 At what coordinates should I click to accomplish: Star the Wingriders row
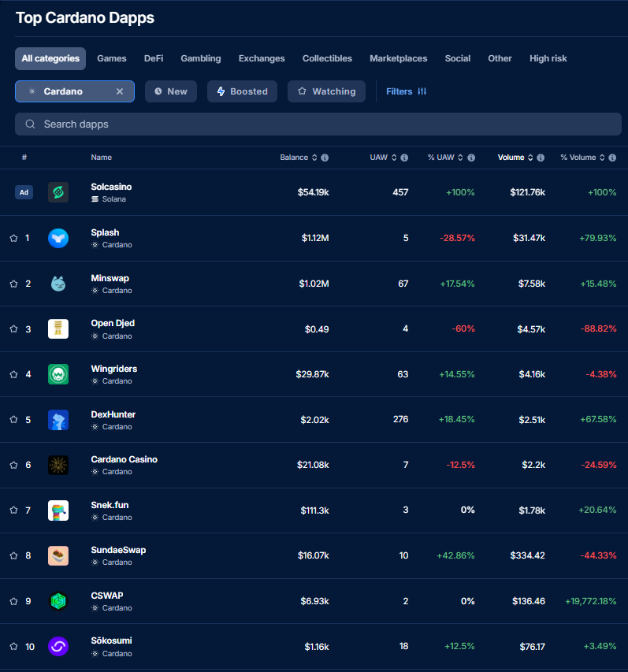click(x=13, y=374)
